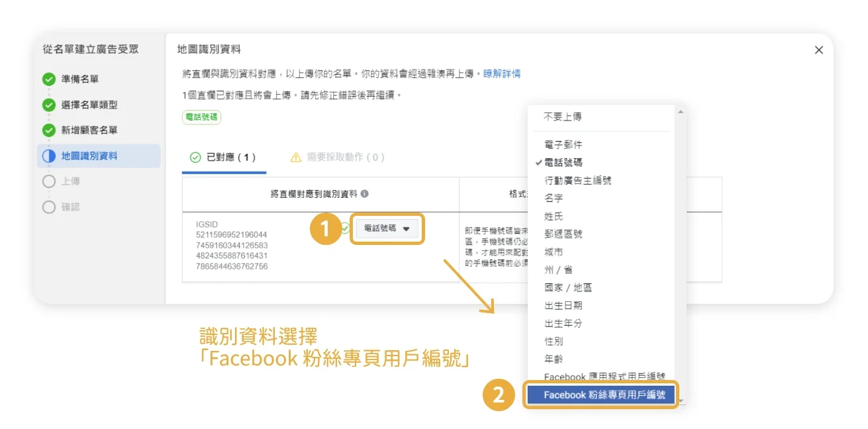
Task: Click the green check icon beside 選擇名單類型
Action: [x=49, y=105]
